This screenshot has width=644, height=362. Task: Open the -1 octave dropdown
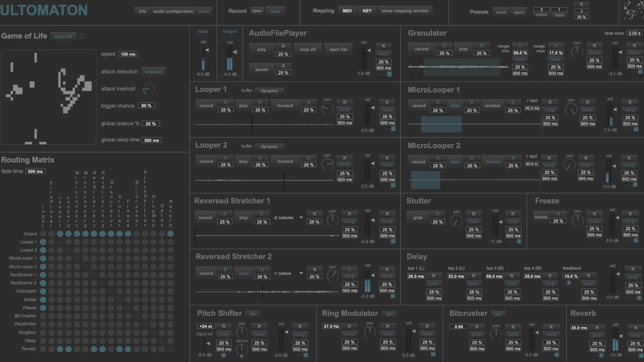click(288, 274)
